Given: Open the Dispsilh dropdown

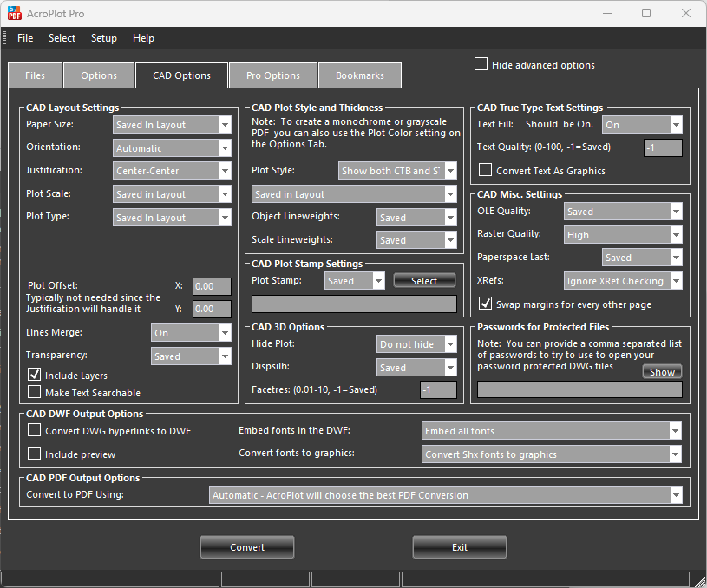Looking at the screenshot, I should [416, 368].
